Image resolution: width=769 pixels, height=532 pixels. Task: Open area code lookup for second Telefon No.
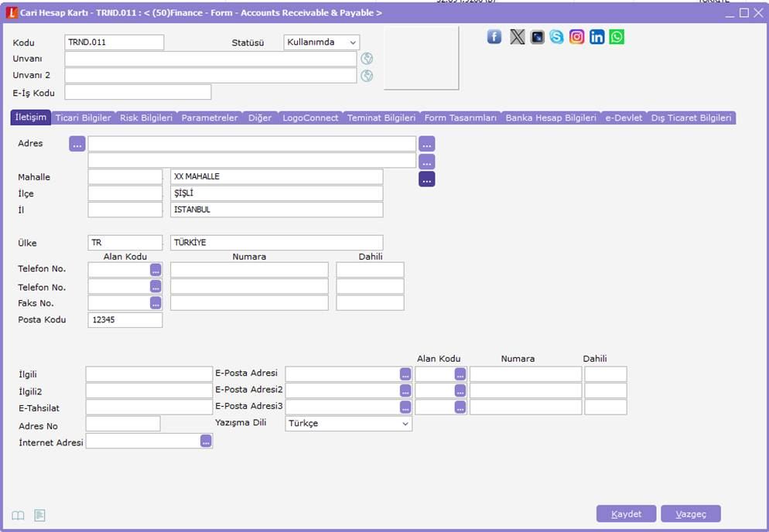pos(156,286)
